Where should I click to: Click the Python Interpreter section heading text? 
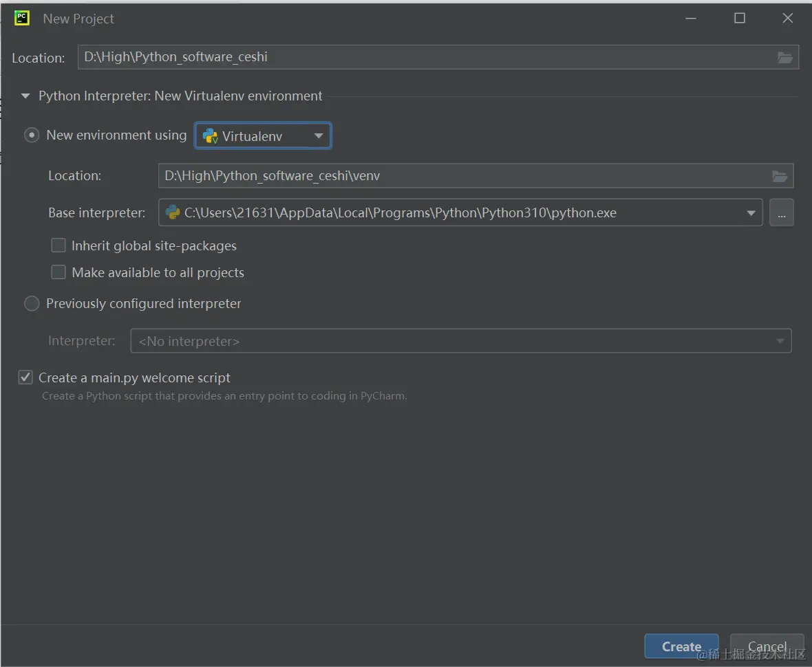point(180,96)
